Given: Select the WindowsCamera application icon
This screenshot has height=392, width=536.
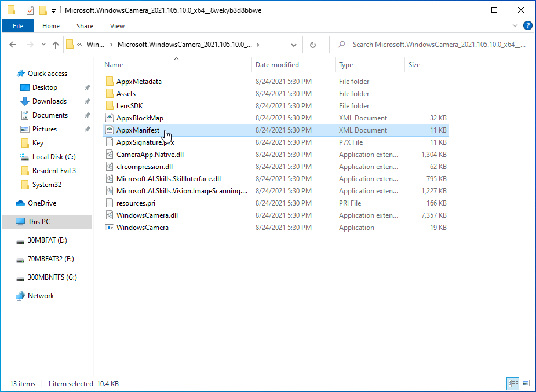Looking at the screenshot, I should tap(110, 228).
